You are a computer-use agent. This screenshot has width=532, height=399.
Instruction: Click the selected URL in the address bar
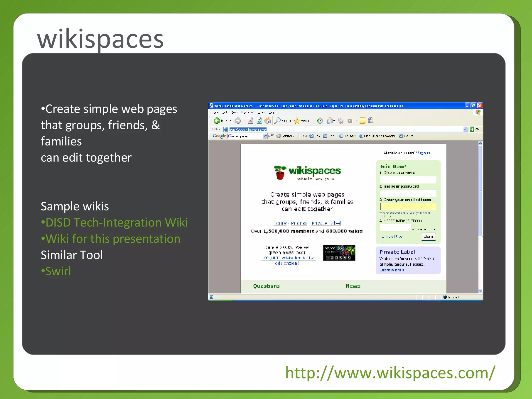click(x=248, y=129)
